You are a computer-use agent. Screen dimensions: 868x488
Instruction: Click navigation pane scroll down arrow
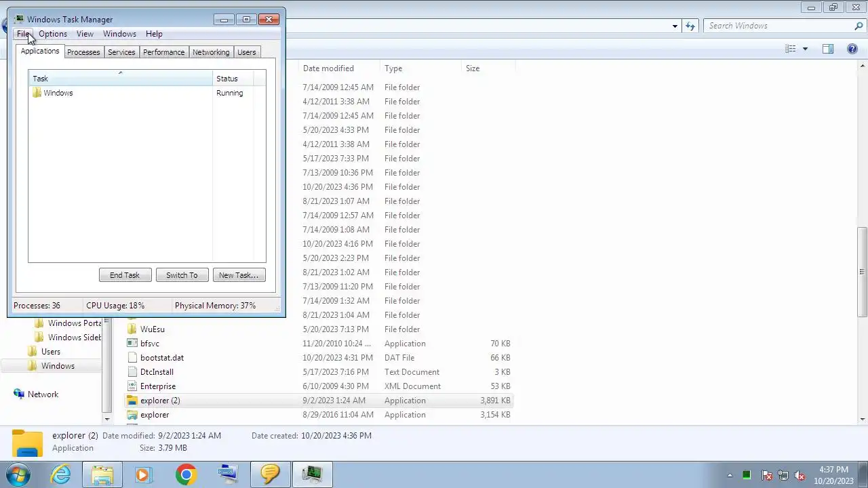click(106, 420)
